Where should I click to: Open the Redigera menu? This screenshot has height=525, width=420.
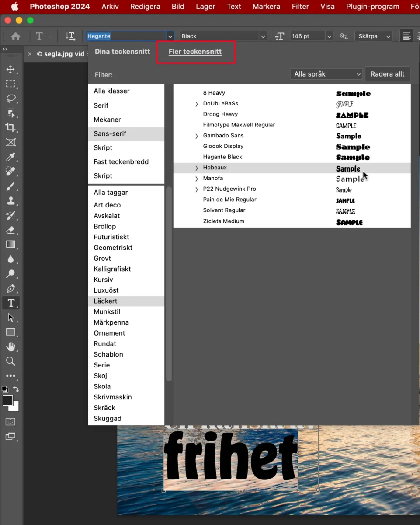145,7
